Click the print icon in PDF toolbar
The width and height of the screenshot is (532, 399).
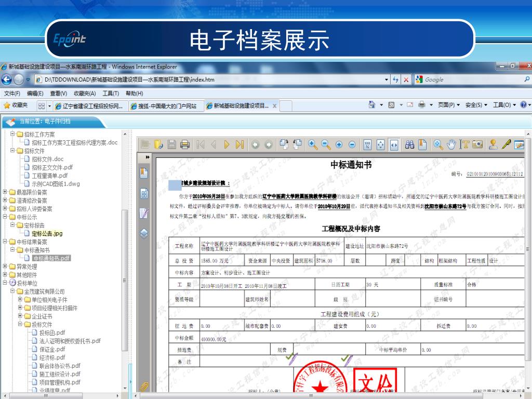click(185, 145)
